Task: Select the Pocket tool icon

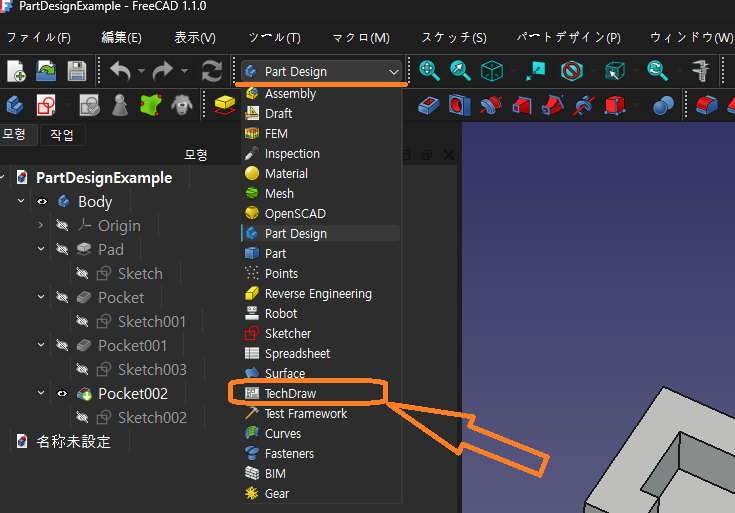Action: click(428, 106)
